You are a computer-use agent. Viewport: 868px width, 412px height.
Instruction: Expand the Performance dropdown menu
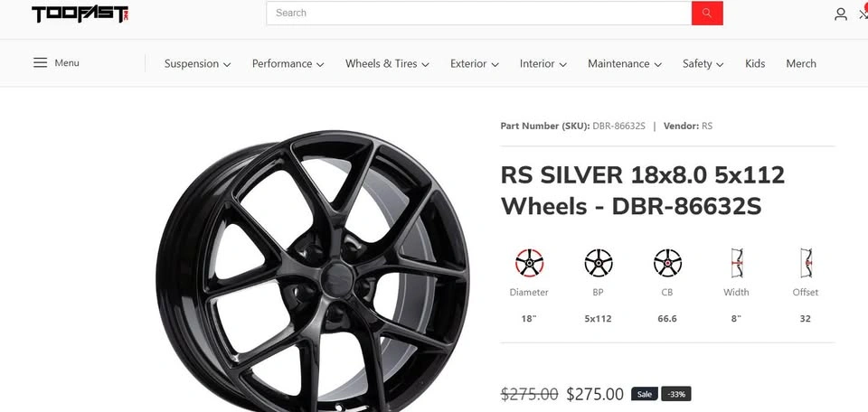point(288,63)
